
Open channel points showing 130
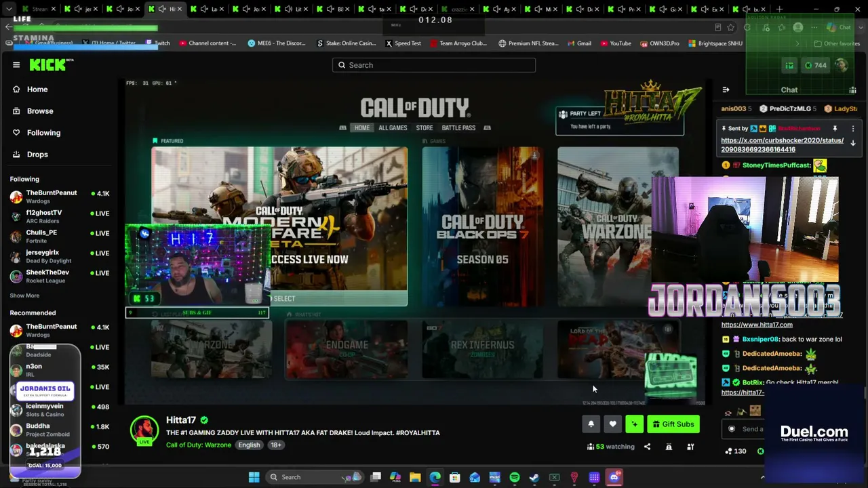point(736,451)
